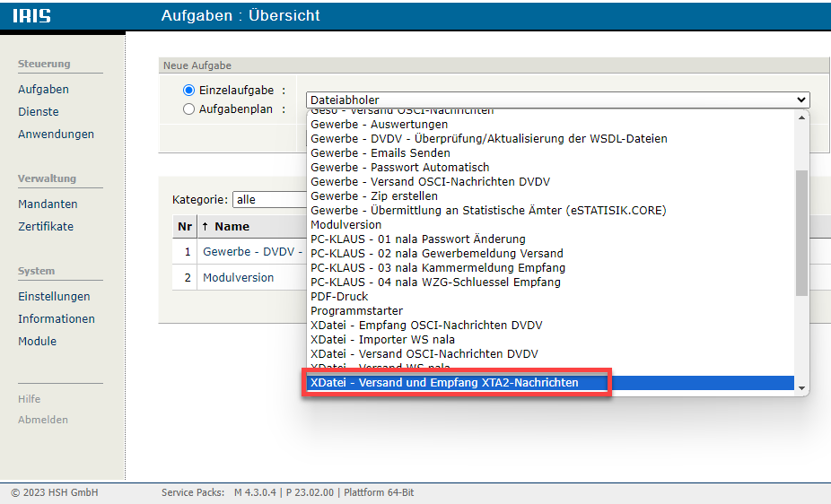The image size is (831, 504).
Task: Click the IRIS logo in header
Action: (31, 16)
